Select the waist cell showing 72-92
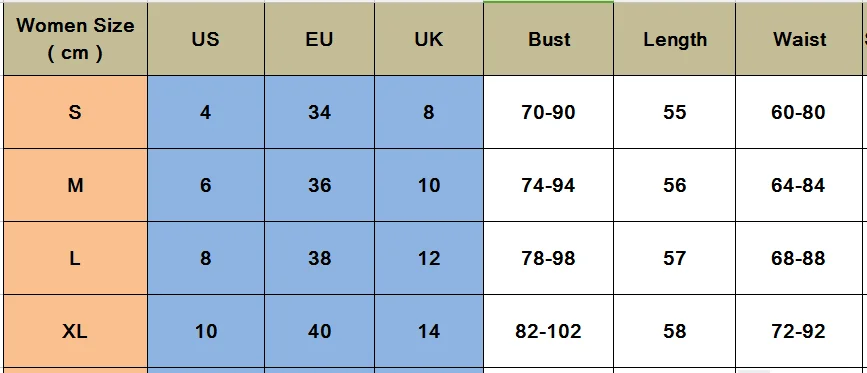The image size is (867, 373). (x=798, y=331)
